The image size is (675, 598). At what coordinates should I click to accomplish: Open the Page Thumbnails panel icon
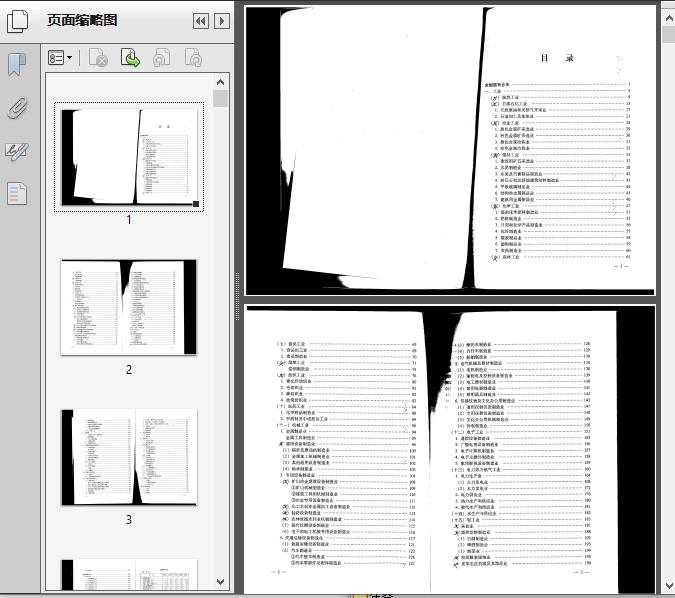pos(18,21)
